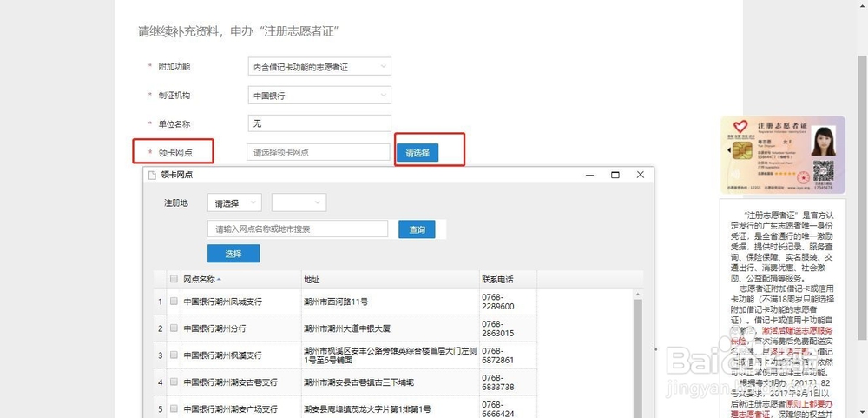Click the 联系电话 column header

tap(508, 280)
